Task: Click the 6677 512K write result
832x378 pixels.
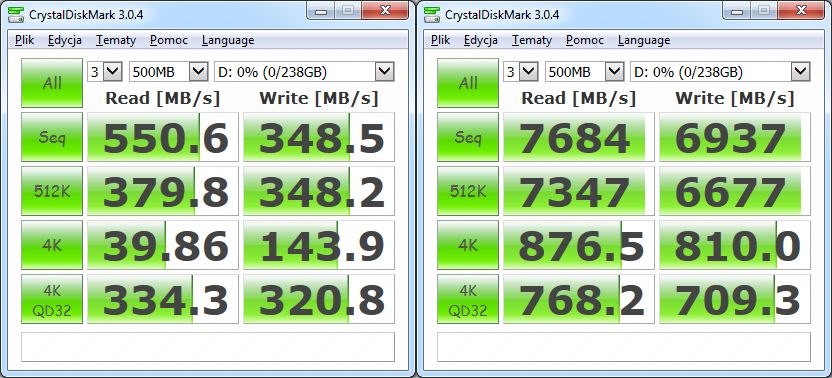Action: tap(735, 191)
